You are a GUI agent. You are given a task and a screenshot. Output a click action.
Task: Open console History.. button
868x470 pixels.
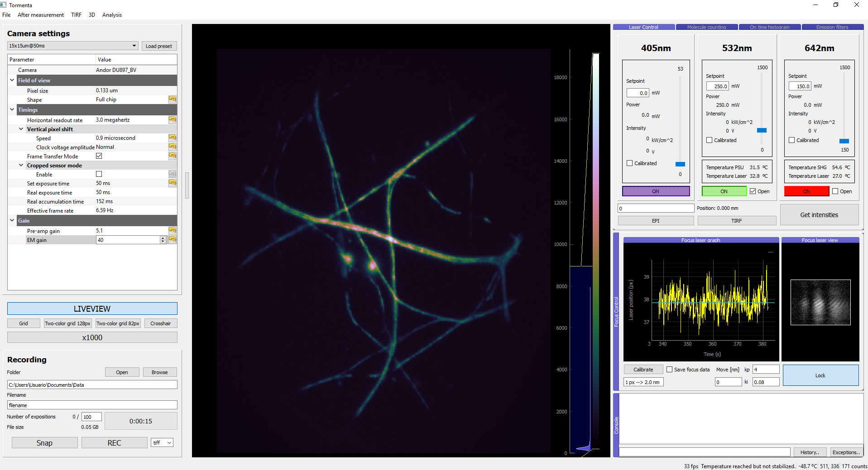(x=810, y=452)
